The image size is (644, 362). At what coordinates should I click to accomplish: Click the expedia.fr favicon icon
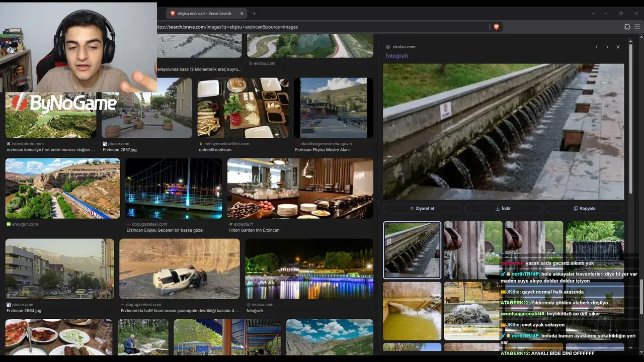(x=231, y=224)
